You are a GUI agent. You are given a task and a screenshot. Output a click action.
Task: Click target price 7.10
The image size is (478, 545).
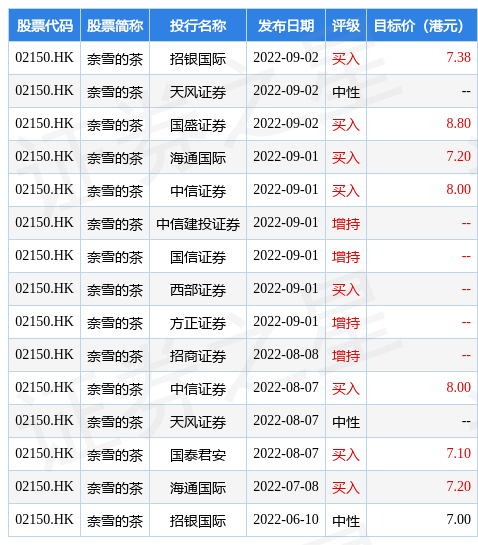(459, 454)
